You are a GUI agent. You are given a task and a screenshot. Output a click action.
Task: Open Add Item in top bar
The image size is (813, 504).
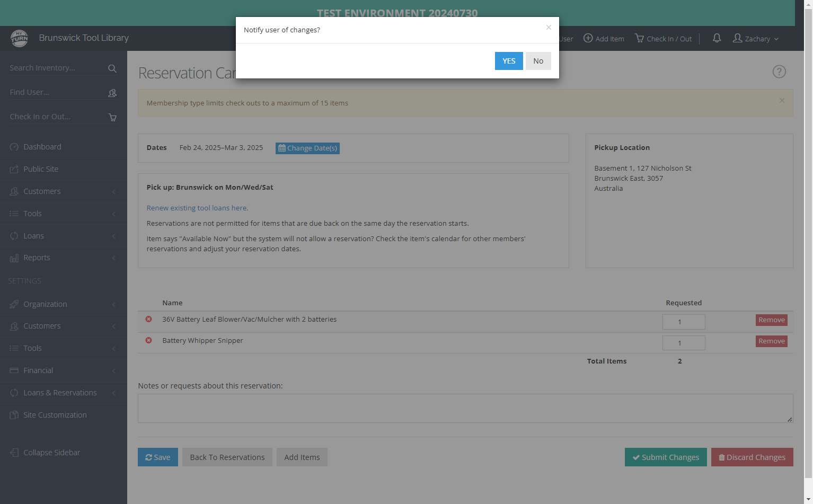604,39
